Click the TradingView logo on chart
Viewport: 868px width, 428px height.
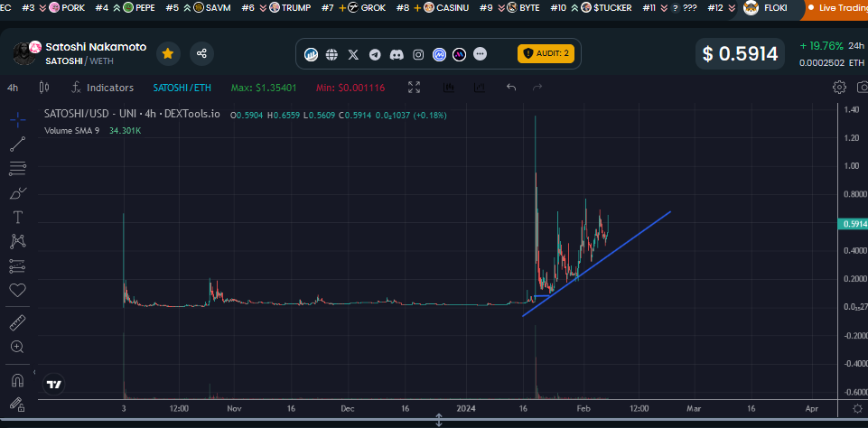click(x=53, y=385)
